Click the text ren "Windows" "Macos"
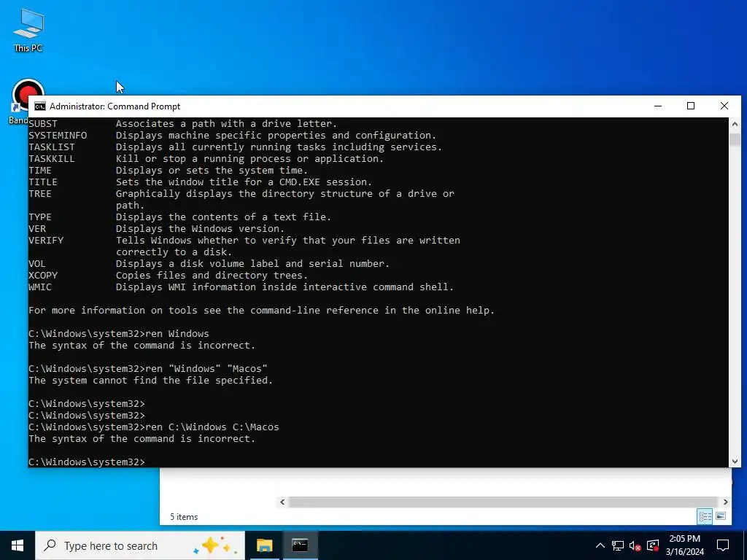The width and height of the screenshot is (747, 560). tap(206, 368)
